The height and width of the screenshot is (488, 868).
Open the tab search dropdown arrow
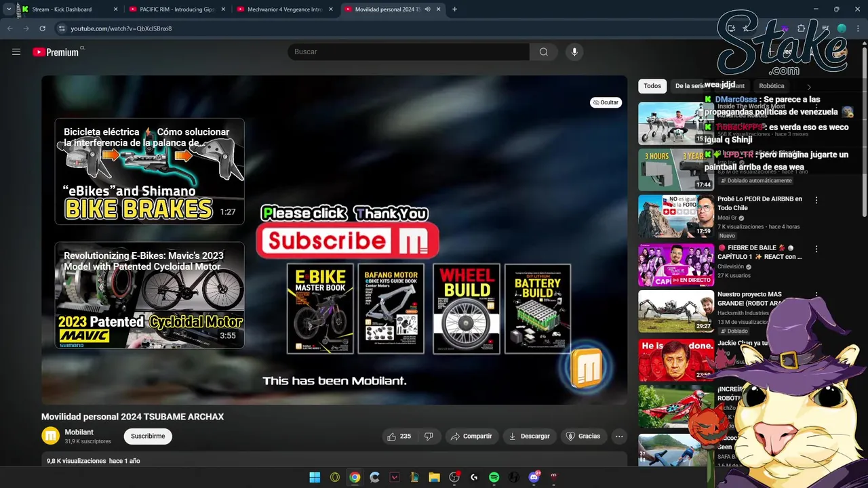point(9,9)
